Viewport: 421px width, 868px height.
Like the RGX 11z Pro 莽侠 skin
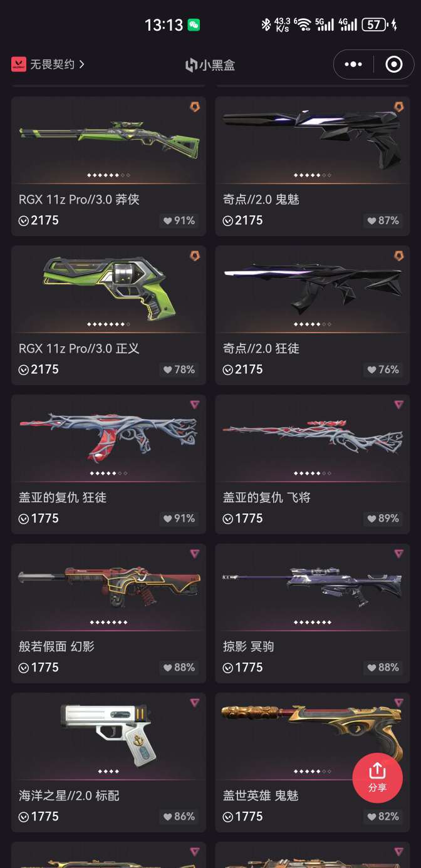(x=179, y=220)
